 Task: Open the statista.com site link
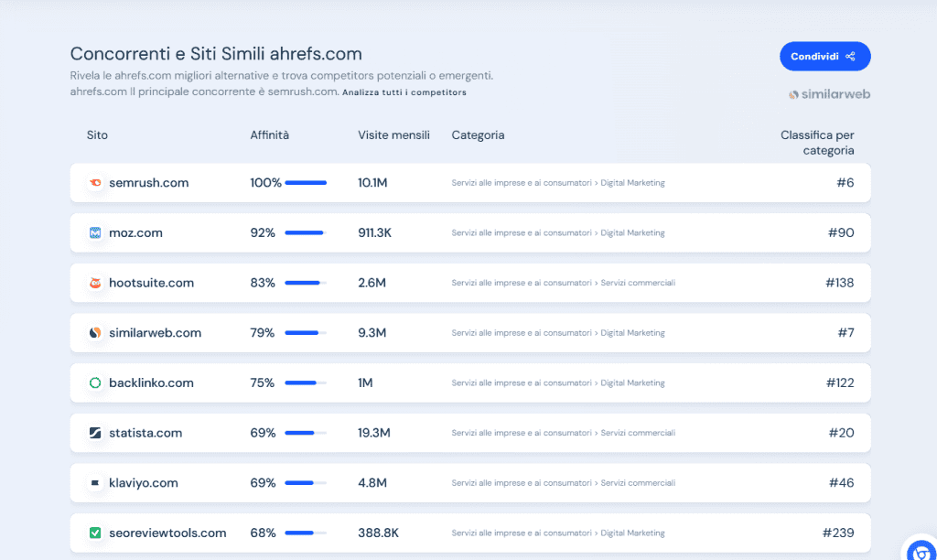[x=145, y=433]
